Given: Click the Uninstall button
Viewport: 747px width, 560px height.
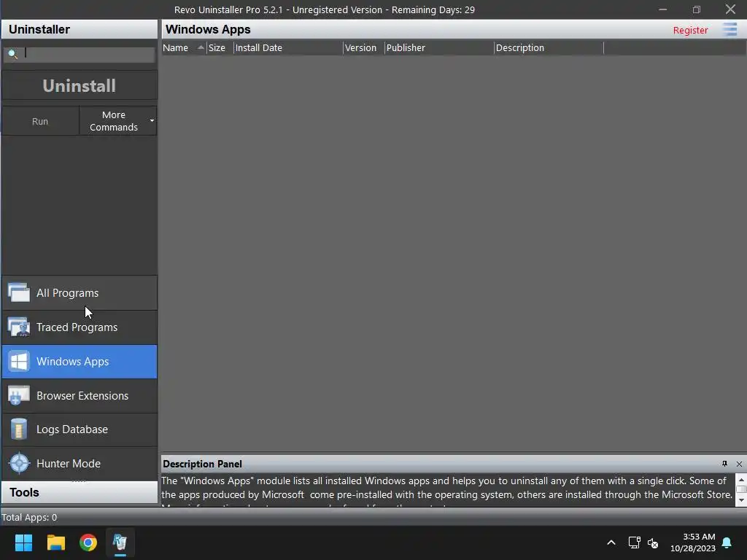Looking at the screenshot, I should (79, 86).
